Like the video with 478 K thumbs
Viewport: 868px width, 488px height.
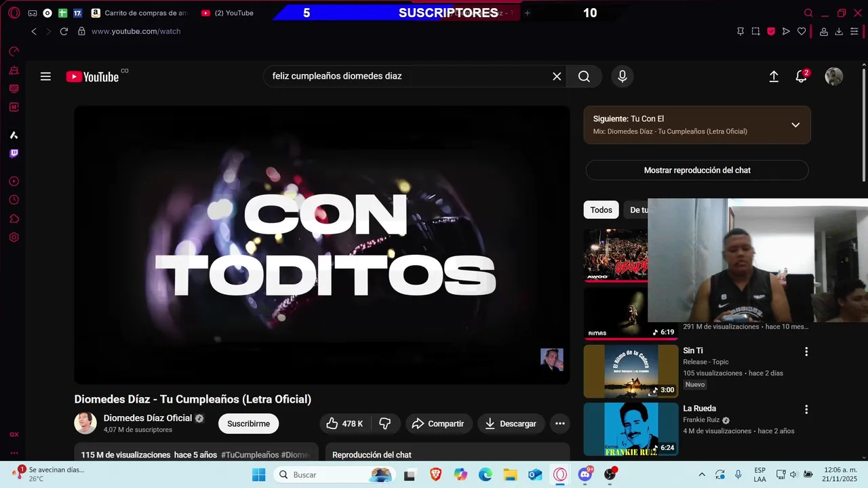[x=344, y=424]
